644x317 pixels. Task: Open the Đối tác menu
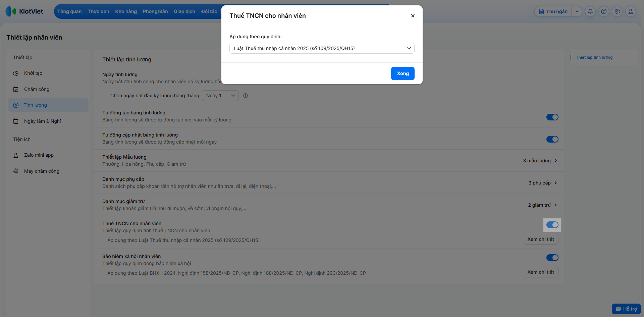click(x=209, y=11)
